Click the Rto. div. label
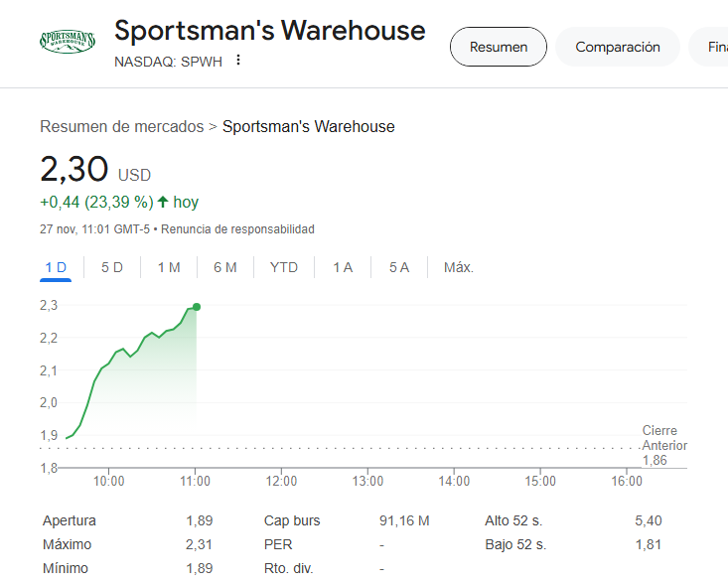This screenshot has width=728, height=585. pyautogui.click(x=289, y=568)
